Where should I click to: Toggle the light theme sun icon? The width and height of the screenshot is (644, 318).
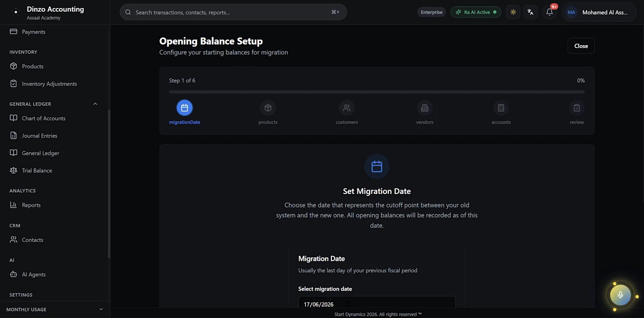[x=513, y=12]
